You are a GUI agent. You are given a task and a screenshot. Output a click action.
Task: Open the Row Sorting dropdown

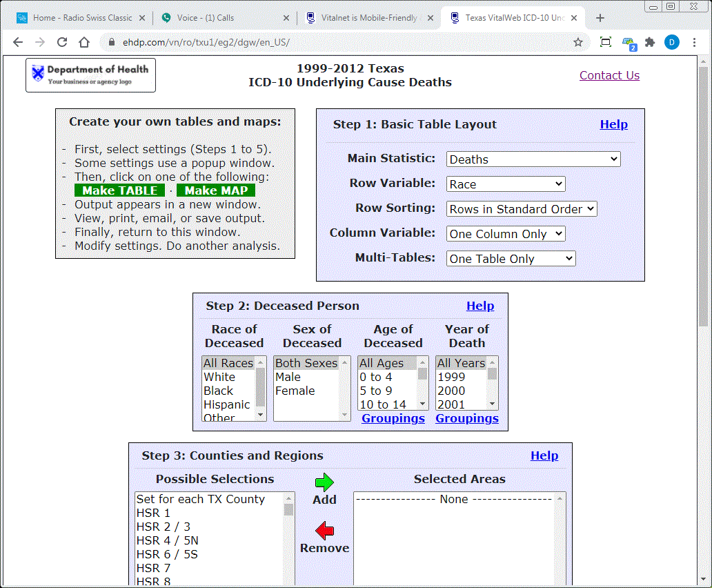(x=521, y=208)
